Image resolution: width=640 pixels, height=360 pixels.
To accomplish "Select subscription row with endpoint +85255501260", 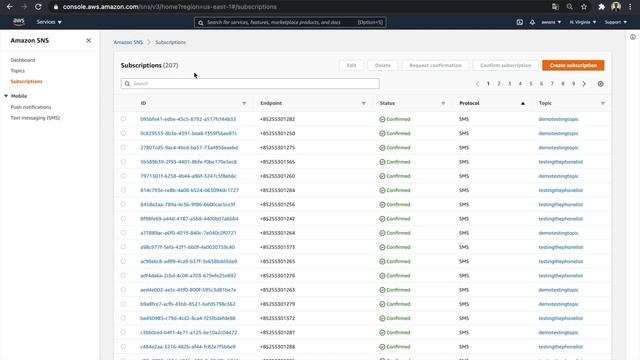I will click(123, 176).
